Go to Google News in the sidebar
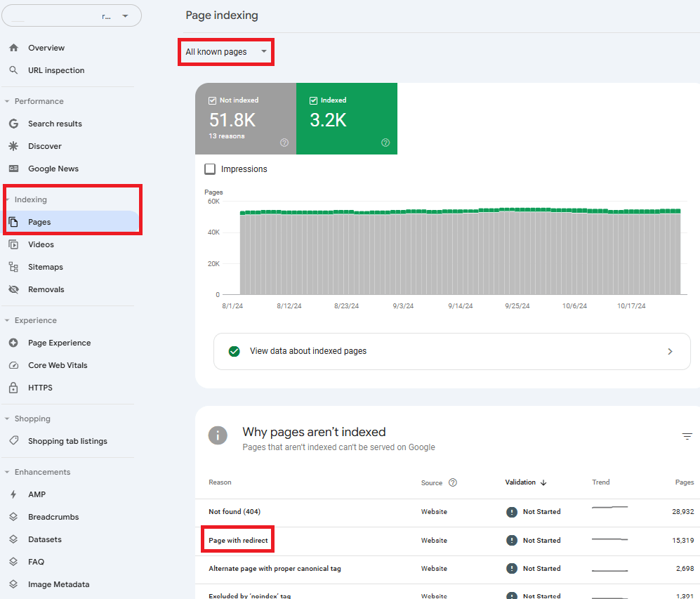The image size is (700, 599). tap(53, 169)
